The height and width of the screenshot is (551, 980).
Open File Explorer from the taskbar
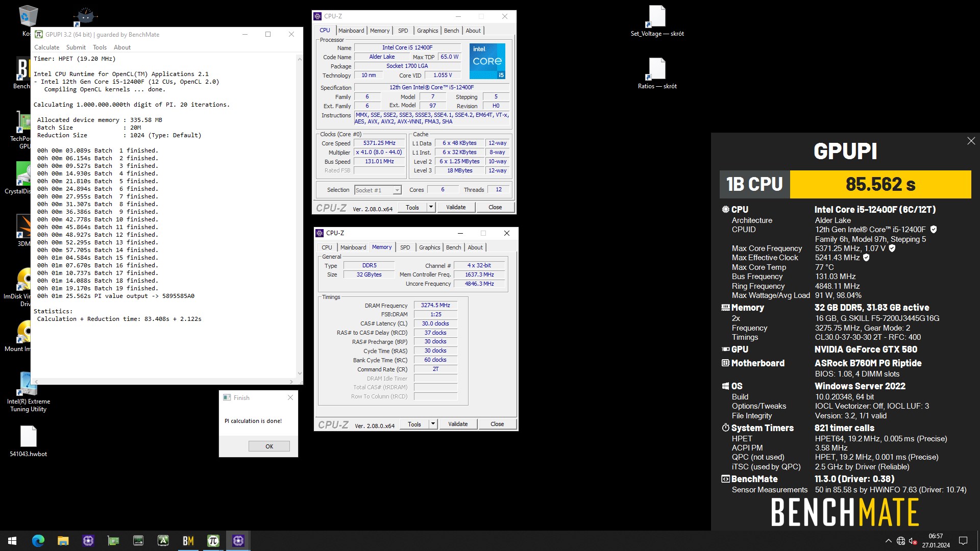[63, 541]
